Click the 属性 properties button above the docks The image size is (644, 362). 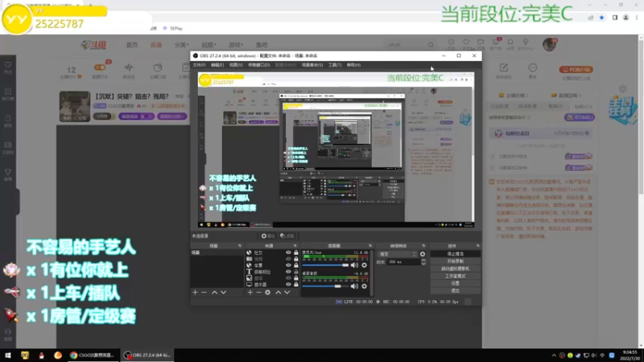(x=268, y=236)
